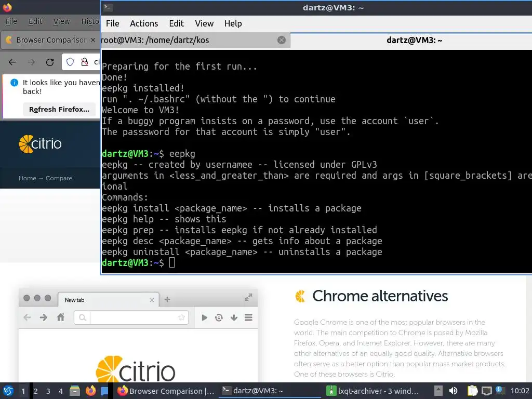Switch to workspace 2 in pager
The image size is (532, 399).
point(36,391)
